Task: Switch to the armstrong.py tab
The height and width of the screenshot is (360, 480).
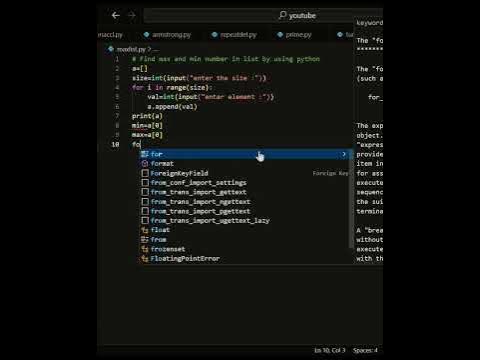Action: 167,35
